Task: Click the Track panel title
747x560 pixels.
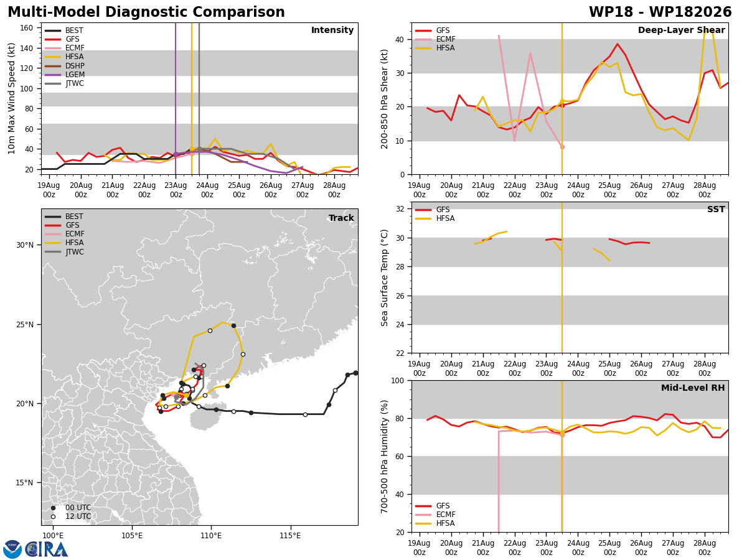Action: [341, 218]
